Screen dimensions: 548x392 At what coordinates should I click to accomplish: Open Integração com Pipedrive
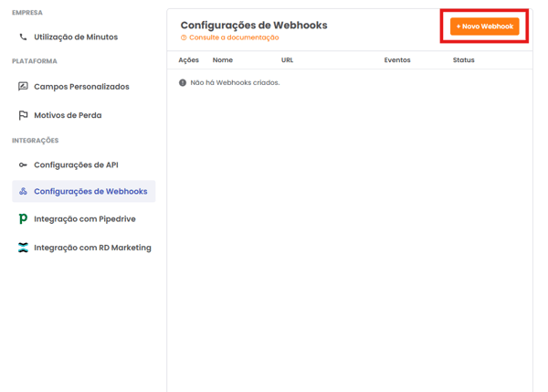coord(85,219)
